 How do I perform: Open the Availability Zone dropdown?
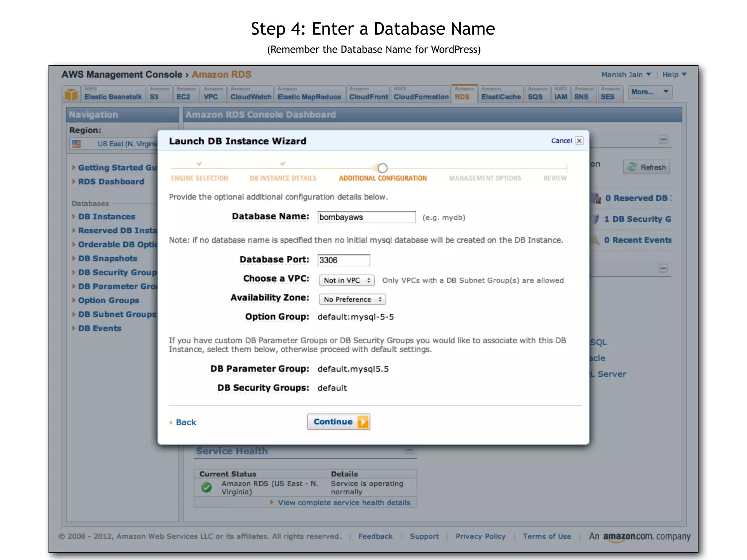[352, 299]
